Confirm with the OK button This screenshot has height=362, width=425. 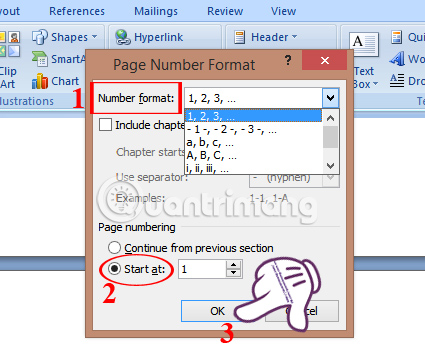coord(217,311)
